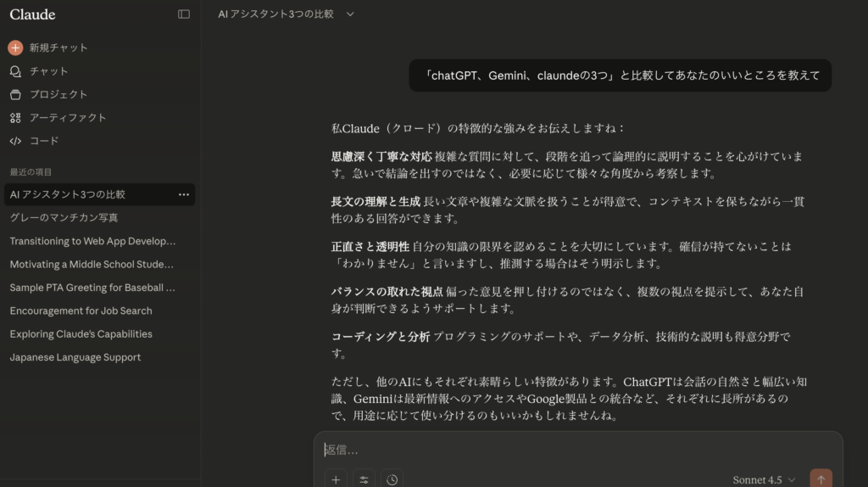Click the Claude logo in the sidebar
The image size is (868, 487).
[32, 14]
